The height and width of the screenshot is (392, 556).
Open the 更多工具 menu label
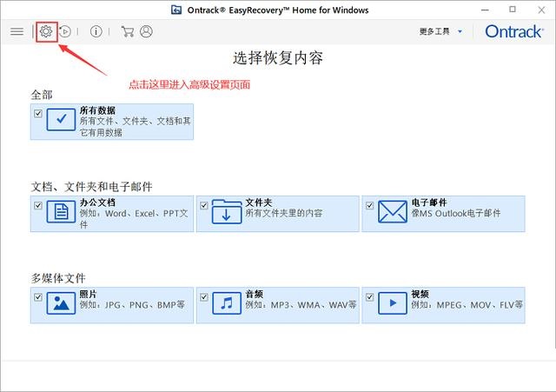pyautogui.click(x=434, y=31)
